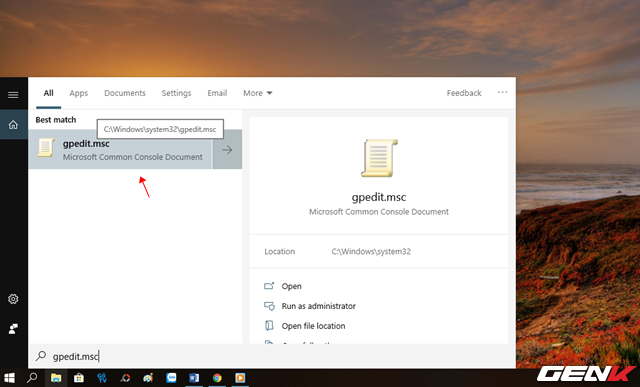Click the Feedback link
Screen dimensions: 640x387
(x=464, y=93)
